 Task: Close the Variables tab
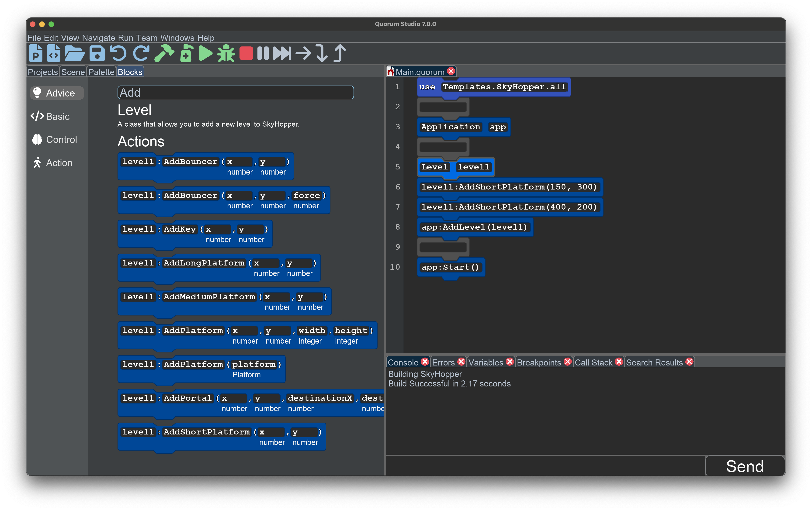tap(510, 362)
